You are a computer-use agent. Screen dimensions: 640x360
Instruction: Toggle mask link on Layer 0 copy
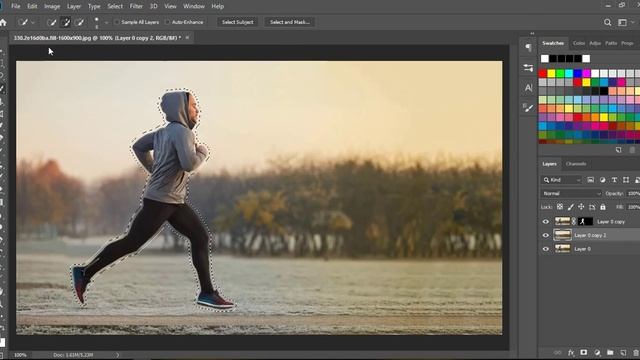[574, 222]
